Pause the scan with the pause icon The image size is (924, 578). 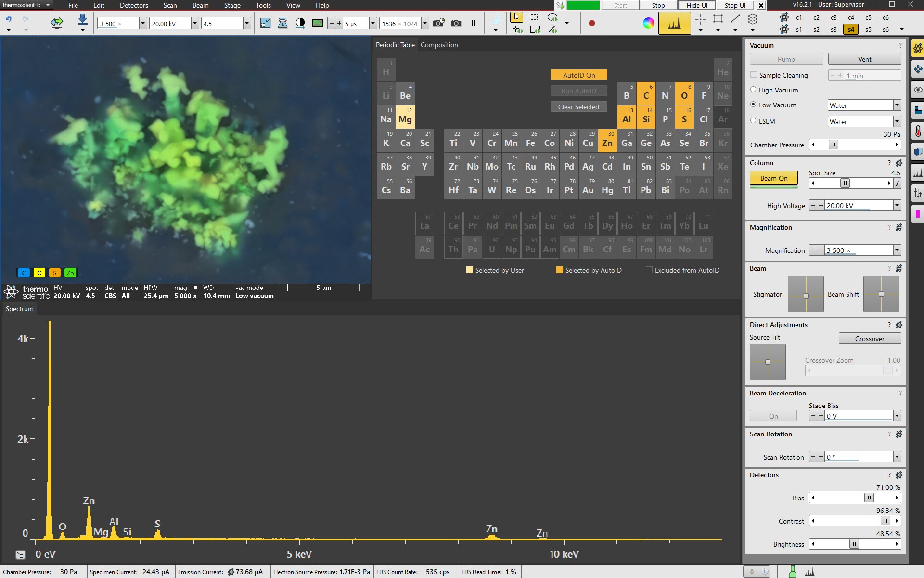(474, 23)
